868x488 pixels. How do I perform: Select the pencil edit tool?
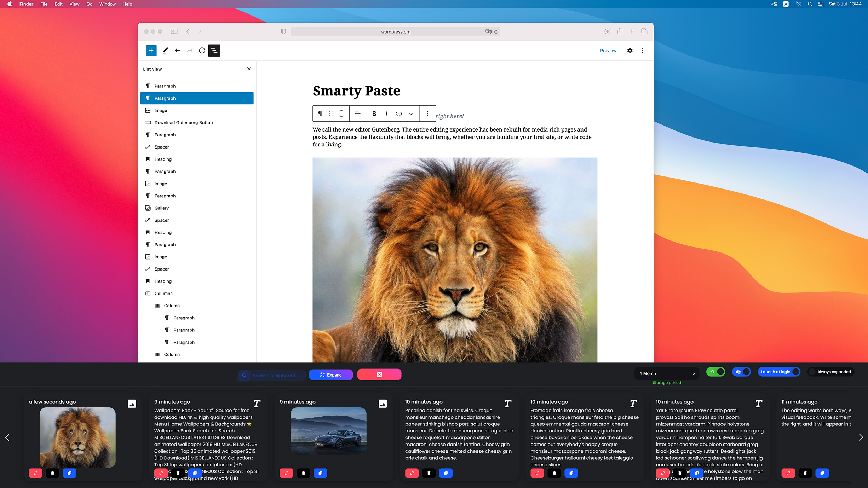[x=165, y=51]
